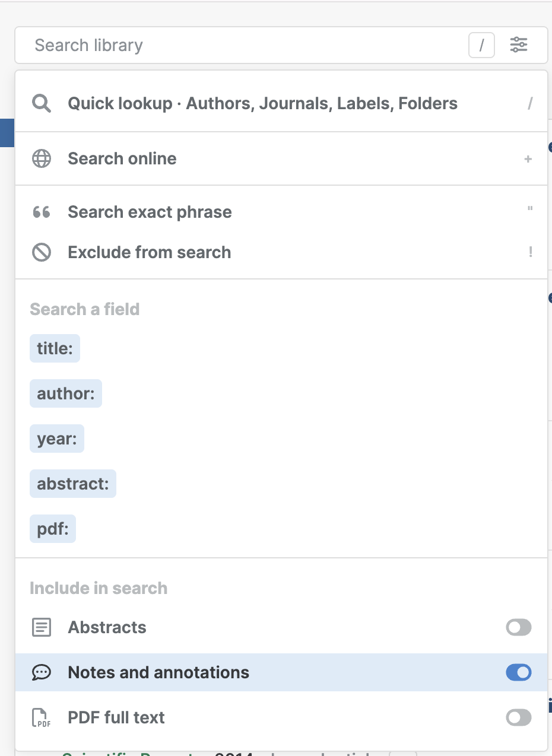Select Search online menu entry
Viewport: 552px width, 756px height.
tap(122, 159)
